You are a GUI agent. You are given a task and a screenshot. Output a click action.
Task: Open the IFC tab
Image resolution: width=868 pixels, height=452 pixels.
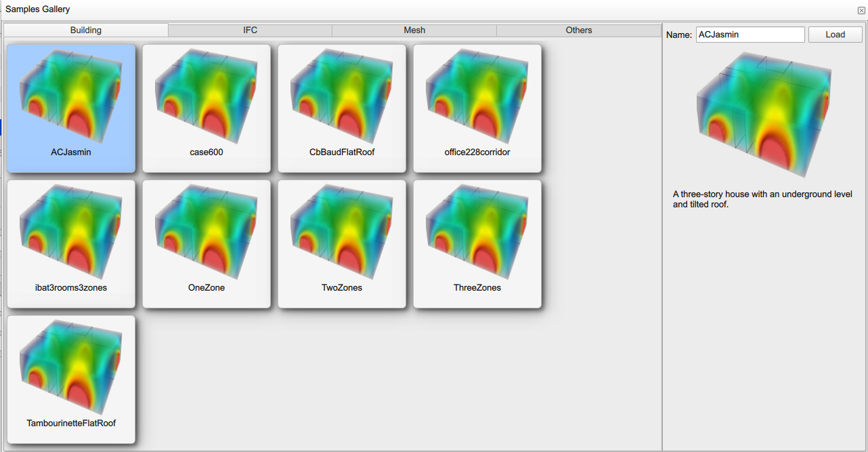(x=250, y=30)
